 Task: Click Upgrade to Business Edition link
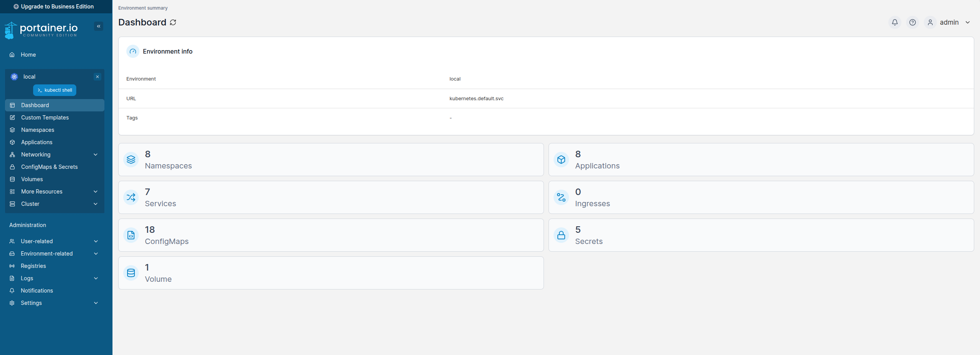54,7
